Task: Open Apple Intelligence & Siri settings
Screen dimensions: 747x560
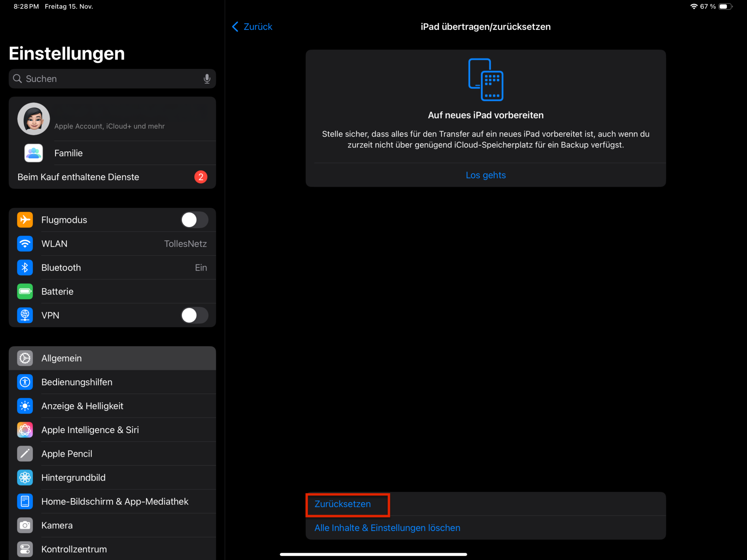Action: pyautogui.click(x=112, y=430)
